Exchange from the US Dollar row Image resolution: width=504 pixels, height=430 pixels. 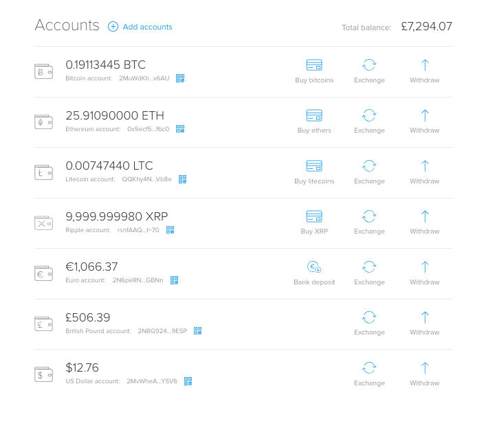(x=369, y=374)
